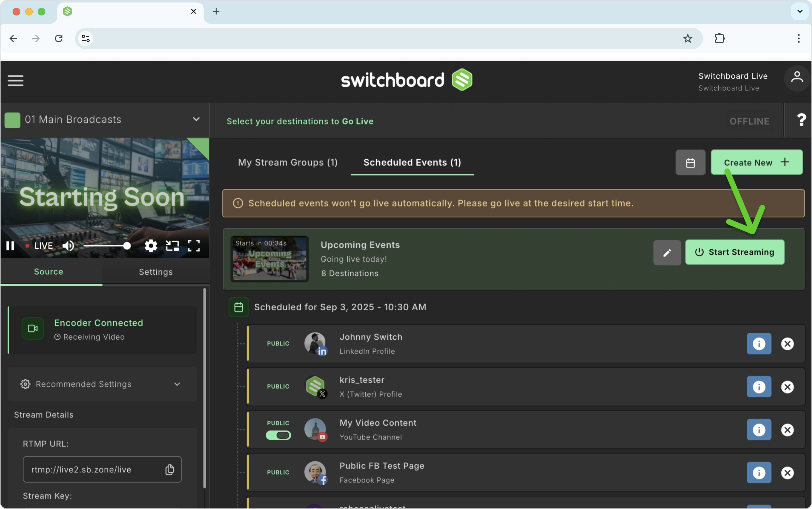The image size is (812, 509).
Task: Click 'Scheduled for Sep 3, 2025 - 10:30 AM'
Action: 340,307
